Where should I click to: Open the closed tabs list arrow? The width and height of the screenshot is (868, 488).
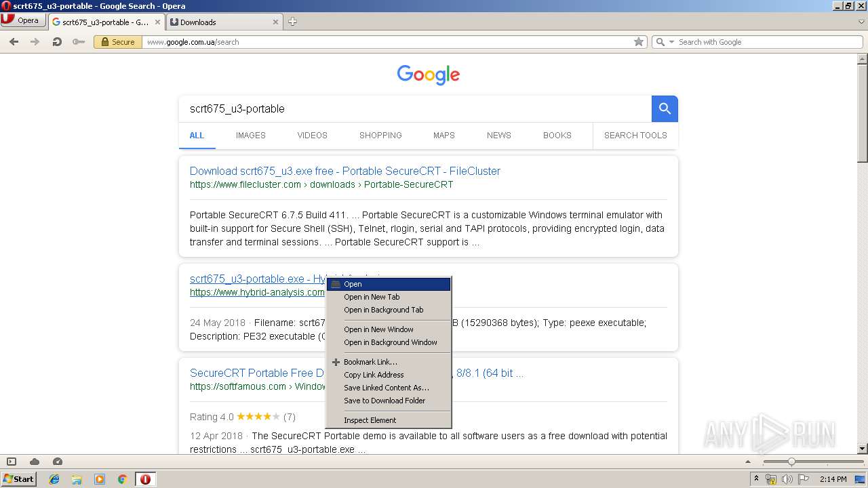[x=861, y=22]
